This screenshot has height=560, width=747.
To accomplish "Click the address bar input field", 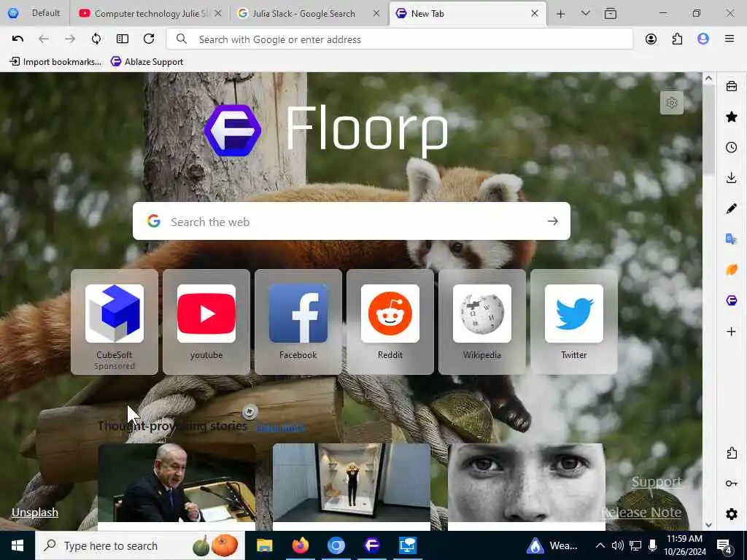I will pos(400,39).
